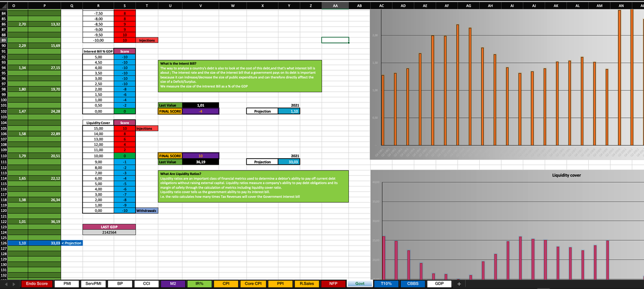Click the Score header in row 91
The height and width of the screenshot is (289, 644).
(125, 52)
